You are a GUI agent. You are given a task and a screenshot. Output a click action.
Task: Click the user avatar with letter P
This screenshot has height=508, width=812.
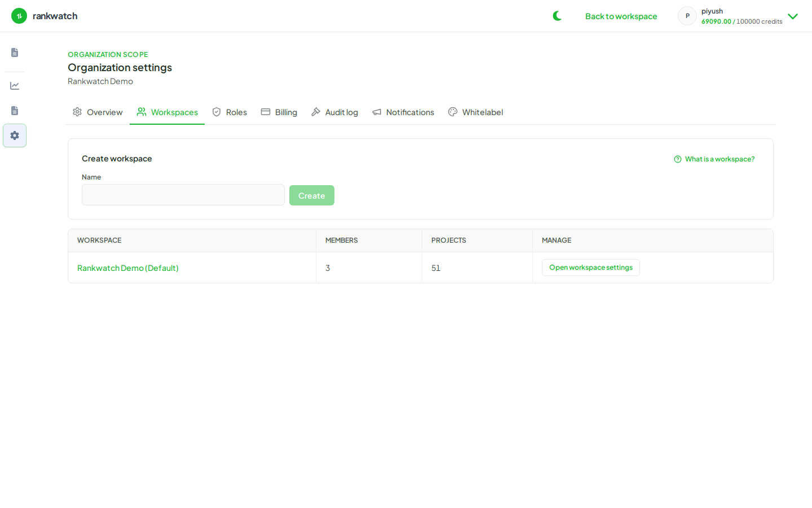pos(687,16)
